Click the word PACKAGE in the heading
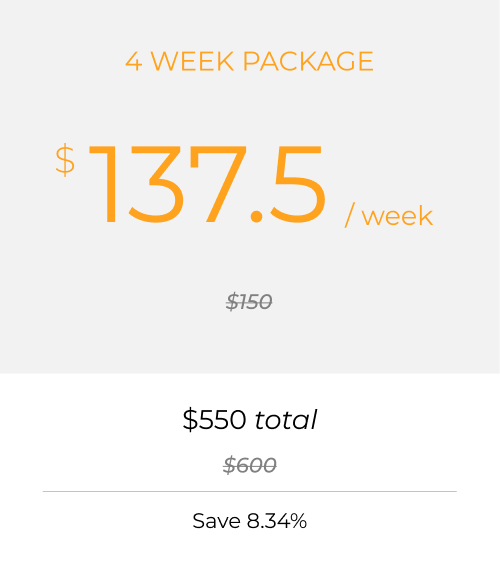 pos(308,61)
